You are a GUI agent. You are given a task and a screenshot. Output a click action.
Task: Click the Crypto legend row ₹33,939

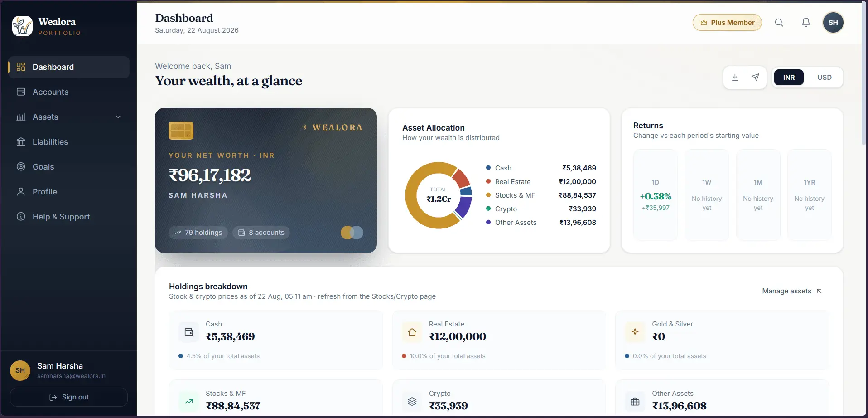pos(541,209)
